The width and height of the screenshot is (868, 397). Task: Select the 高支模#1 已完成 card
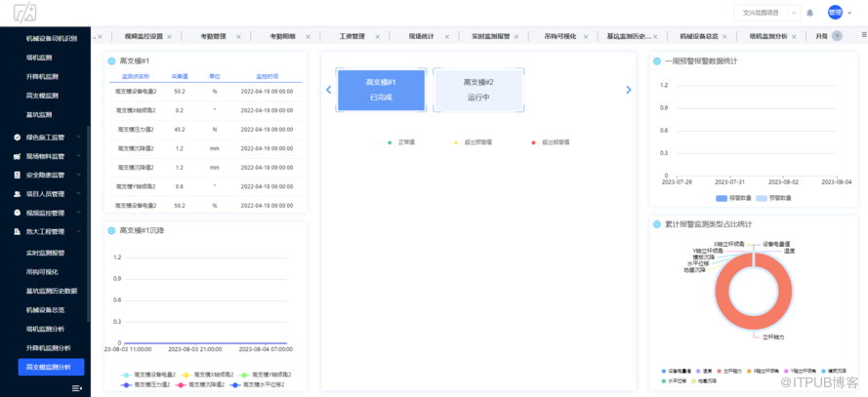coord(381,90)
